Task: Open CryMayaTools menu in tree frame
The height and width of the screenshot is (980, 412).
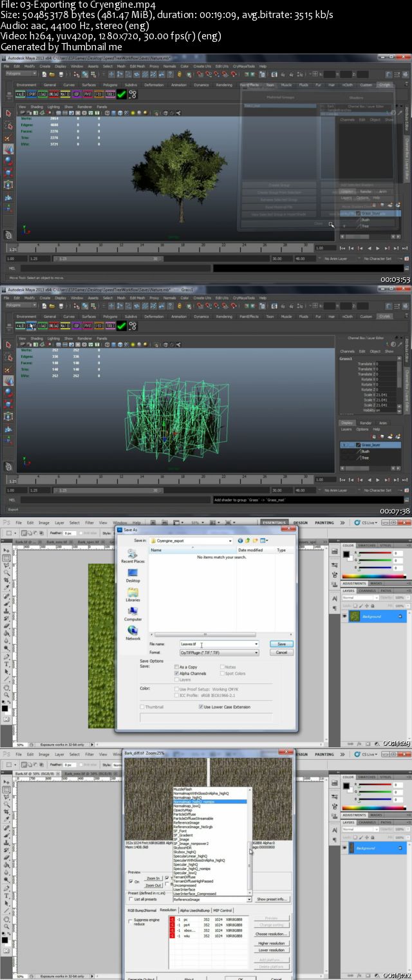Action: pyautogui.click(x=244, y=66)
